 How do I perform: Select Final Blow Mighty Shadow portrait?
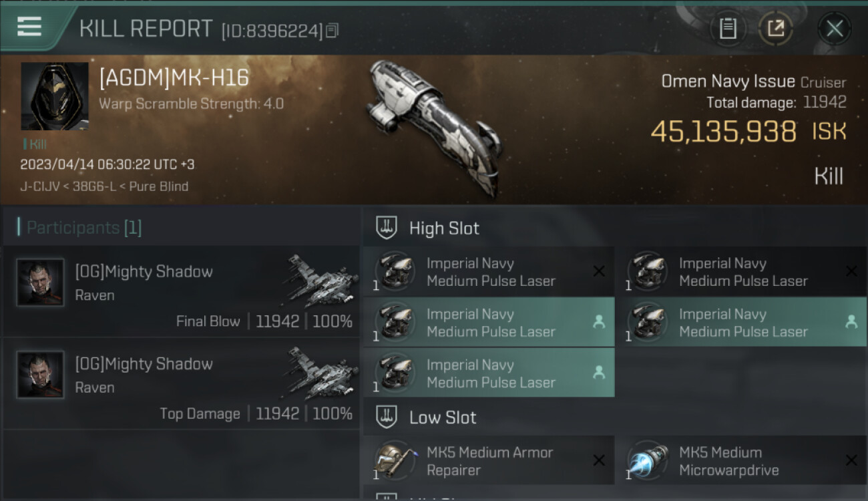click(x=40, y=283)
